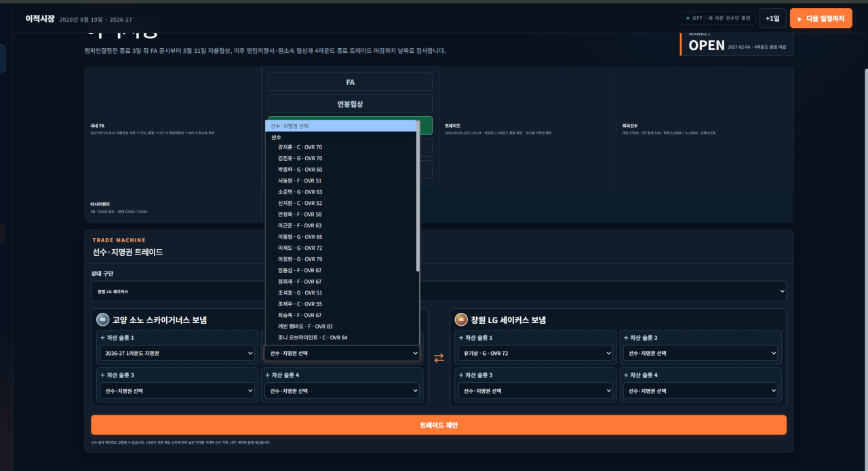Choose 임동섭 · F · OVR 67 option

click(x=340, y=270)
